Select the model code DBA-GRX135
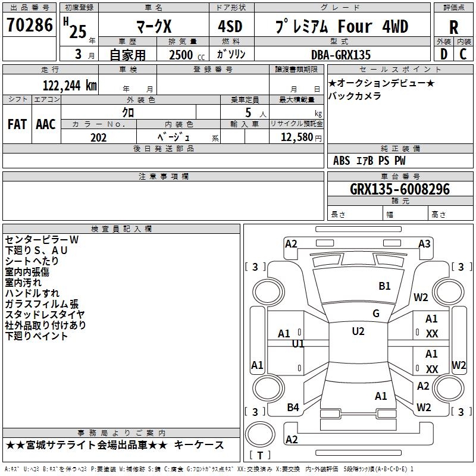This screenshot has height=476, width=476. [x=341, y=55]
